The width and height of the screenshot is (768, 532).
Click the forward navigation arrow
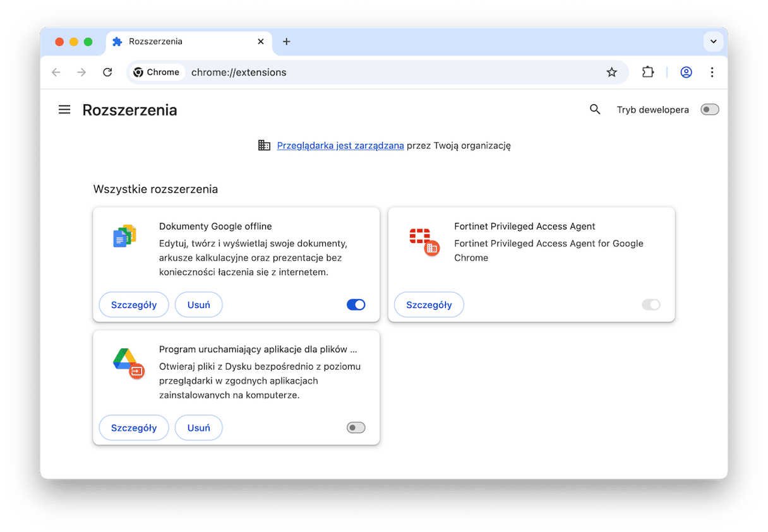(x=81, y=73)
